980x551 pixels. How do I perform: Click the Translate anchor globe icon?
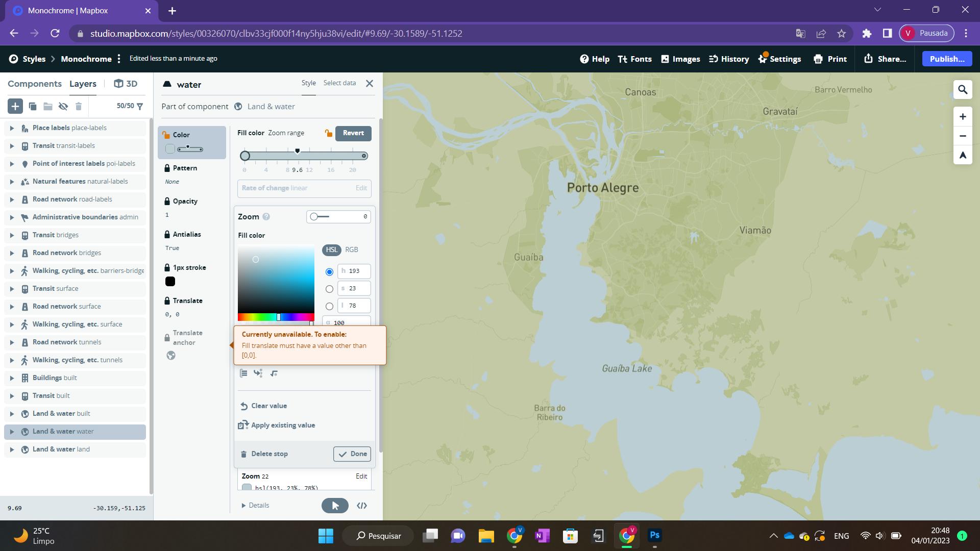coord(171,356)
